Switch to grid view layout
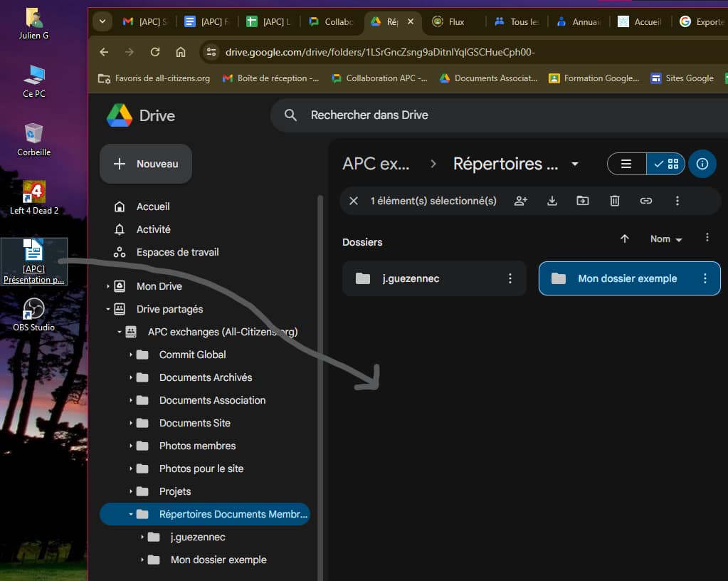Screen dimensions: 728x581 666,164
